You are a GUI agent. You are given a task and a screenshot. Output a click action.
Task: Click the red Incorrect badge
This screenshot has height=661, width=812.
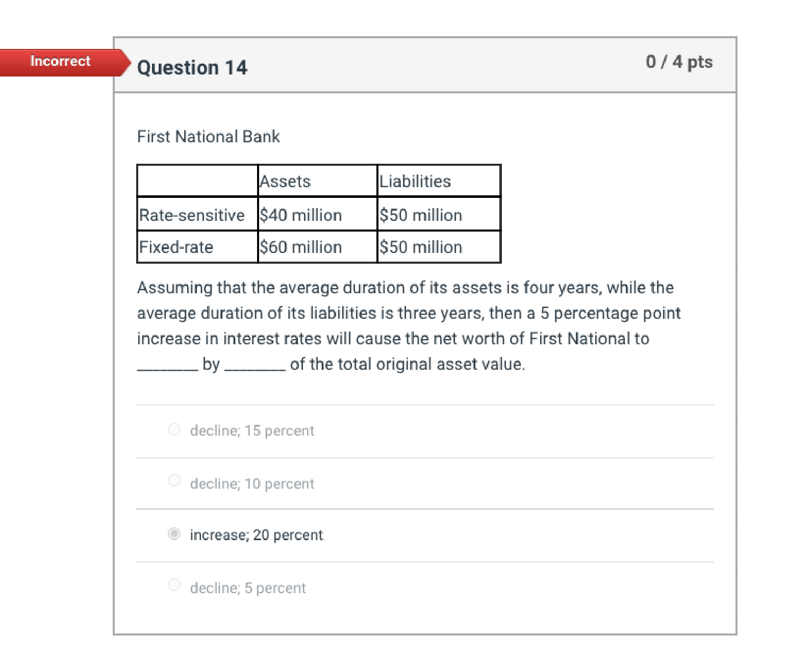[x=60, y=61]
